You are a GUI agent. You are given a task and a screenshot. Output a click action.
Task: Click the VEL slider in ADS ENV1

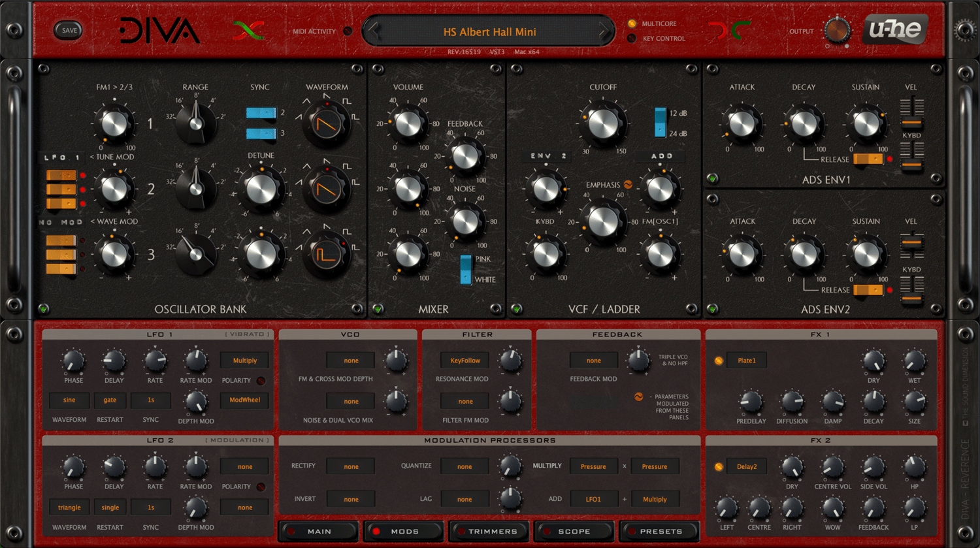pyautogui.click(x=911, y=112)
